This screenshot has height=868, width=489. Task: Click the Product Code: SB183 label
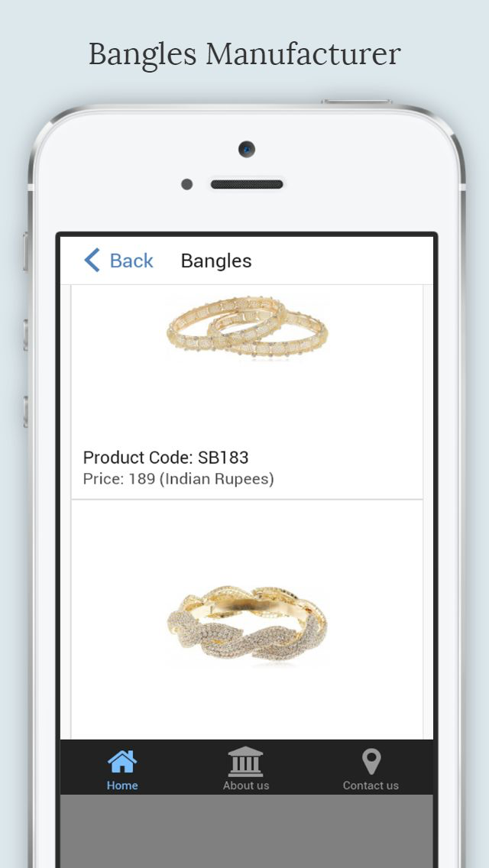pyautogui.click(x=166, y=457)
